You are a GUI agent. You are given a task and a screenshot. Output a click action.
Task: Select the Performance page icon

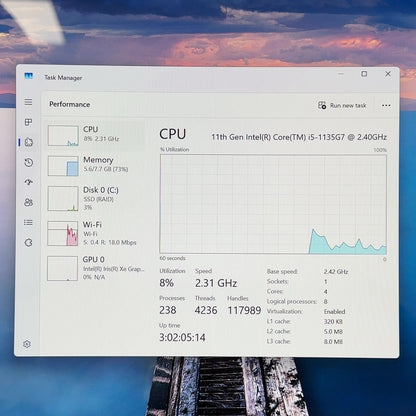click(29, 142)
